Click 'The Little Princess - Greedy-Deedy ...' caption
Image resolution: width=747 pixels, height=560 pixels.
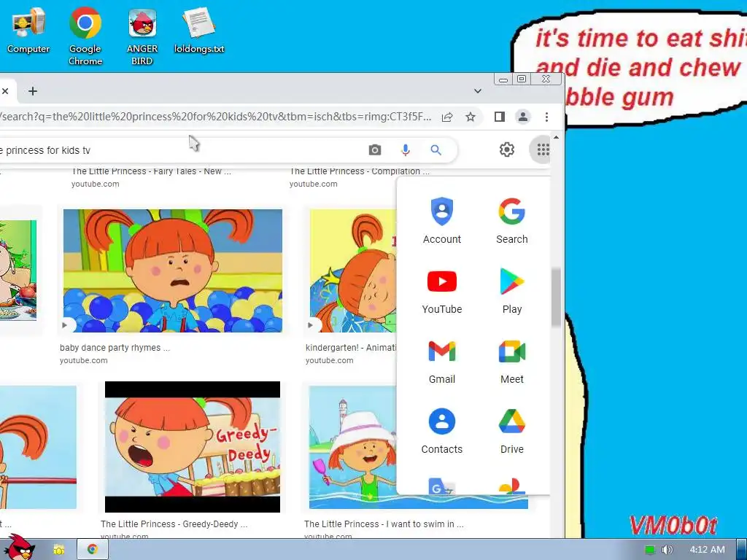(x=174, y=524)
